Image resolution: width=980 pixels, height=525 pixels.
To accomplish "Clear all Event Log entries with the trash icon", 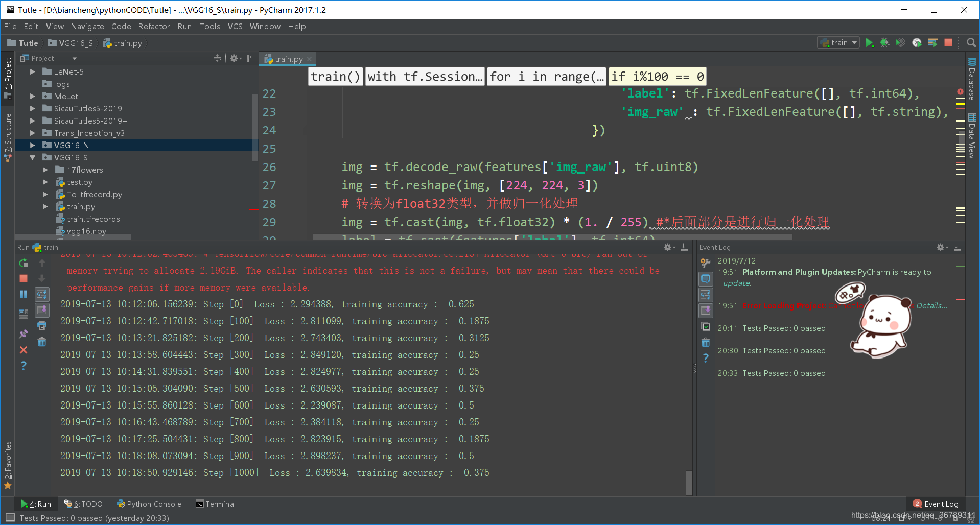I will point(706,342).
